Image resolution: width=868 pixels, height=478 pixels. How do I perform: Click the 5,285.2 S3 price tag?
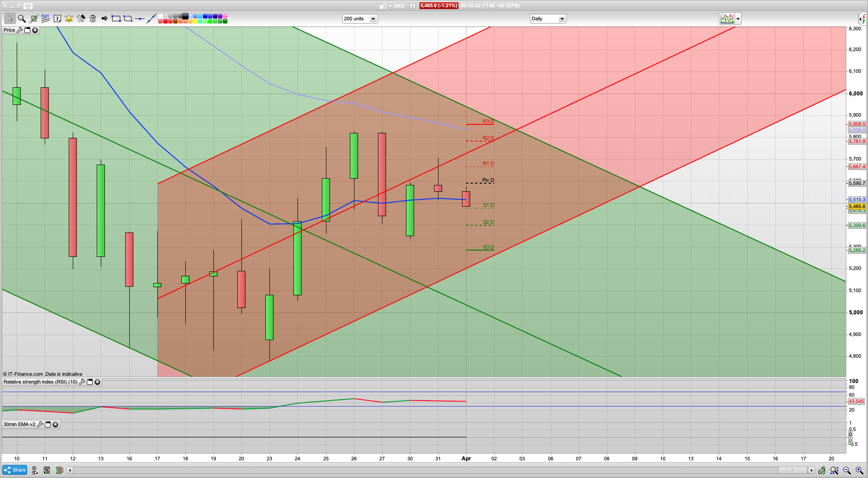(x=857, y=250)
